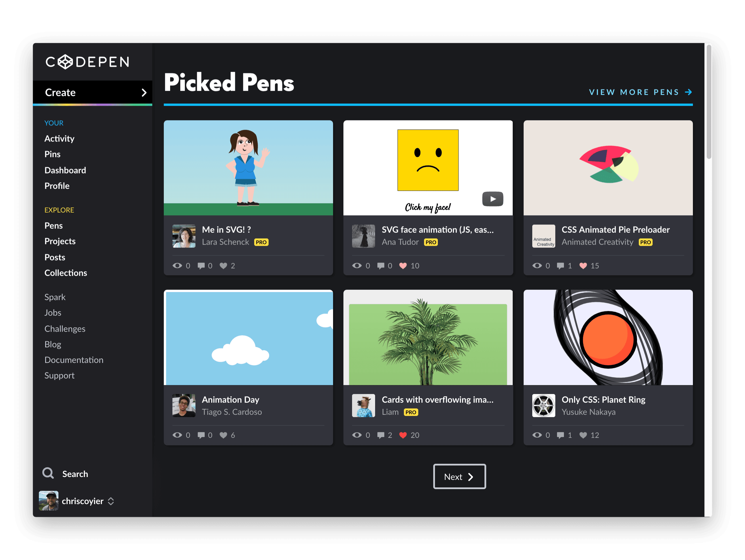The height and width of the screenshot is (560, 745).
Task: Click the Next pagination button
Action: click(459, 476)
